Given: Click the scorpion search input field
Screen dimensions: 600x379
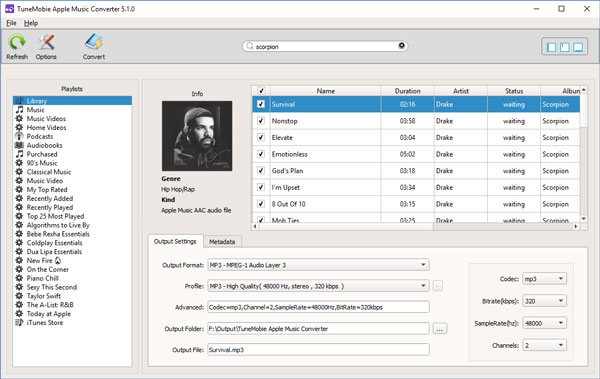Looking at the screenshot, I should click(x=325, y=46).
